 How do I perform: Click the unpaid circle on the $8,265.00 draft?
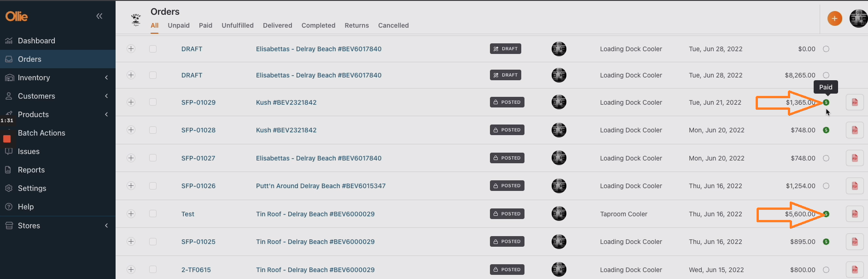pos(826,75)
